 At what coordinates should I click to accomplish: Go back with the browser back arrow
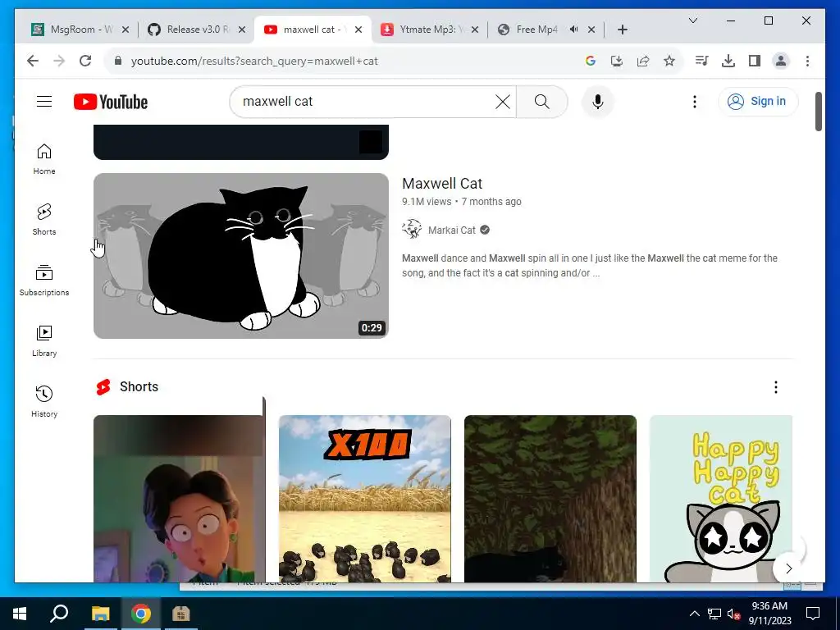33,61
